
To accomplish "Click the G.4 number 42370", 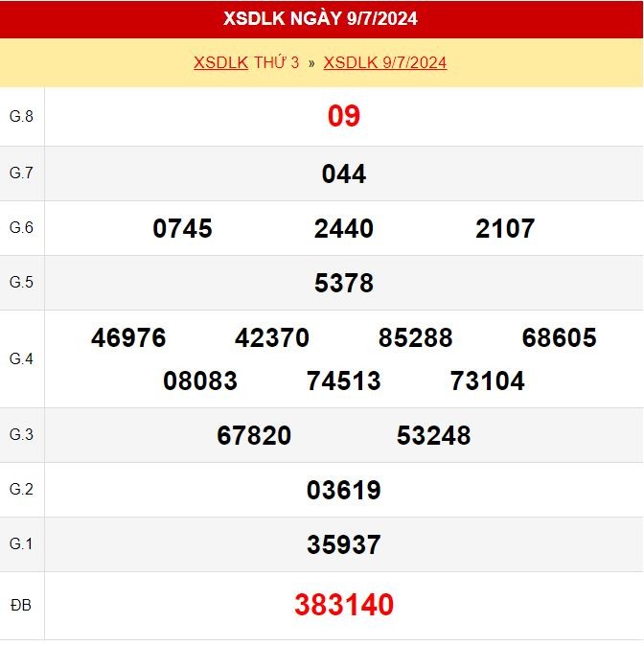I will tap(272, 337).
